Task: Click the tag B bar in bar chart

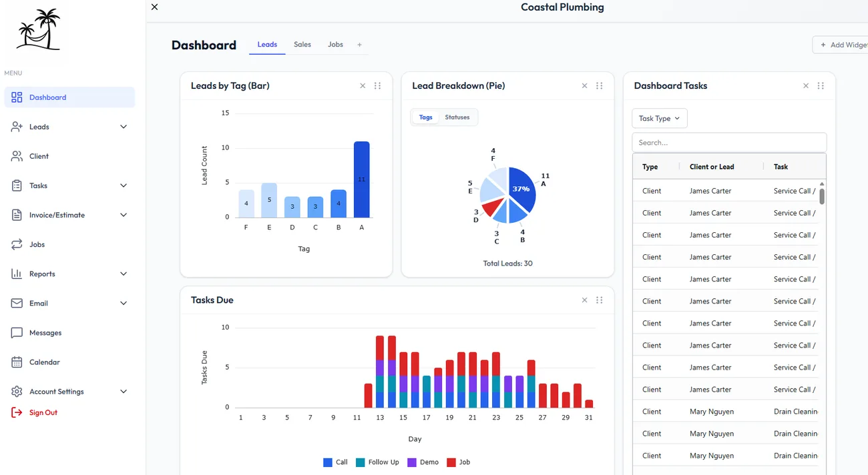Action: (x=339, y=203)
